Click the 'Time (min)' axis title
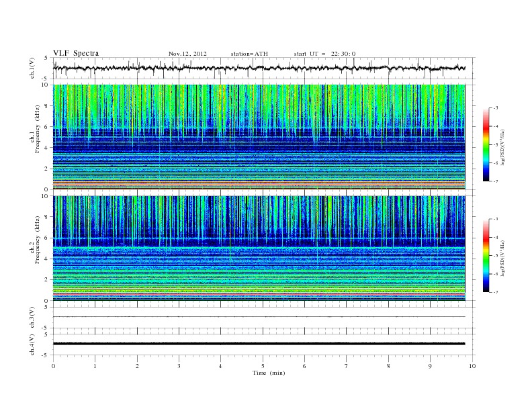Image resolution: width=532 pixels, height=411 pixels. click(x=269, y=373)
